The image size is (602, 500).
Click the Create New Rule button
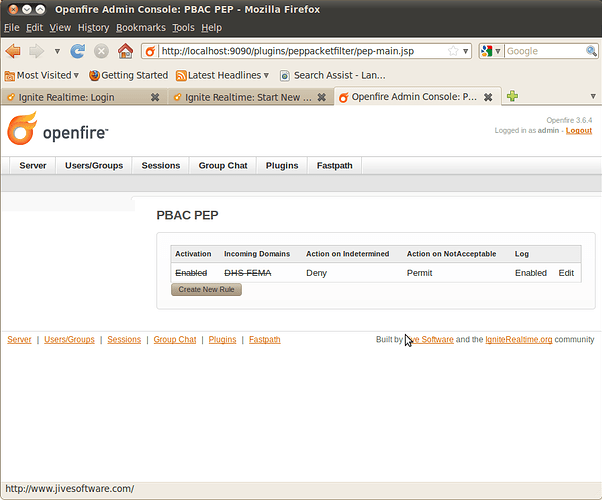[206, 290]
